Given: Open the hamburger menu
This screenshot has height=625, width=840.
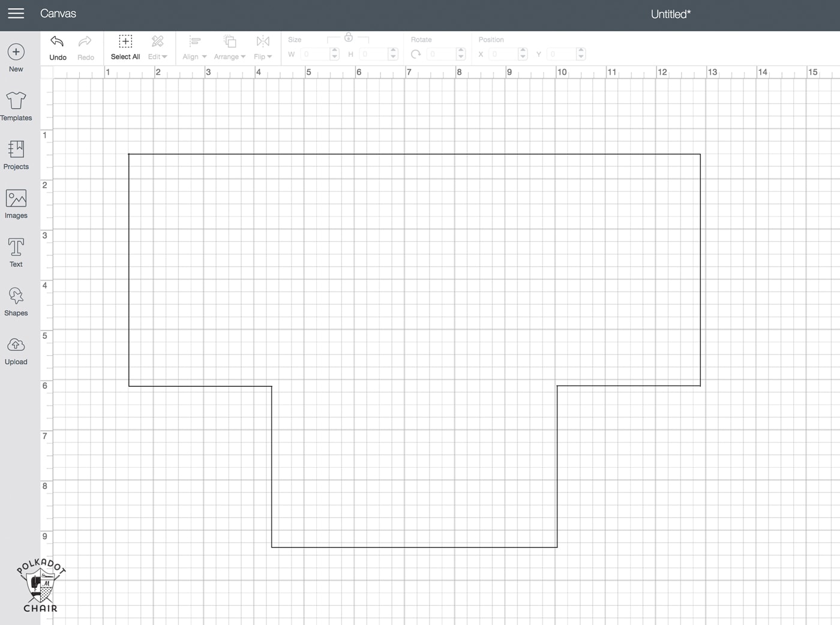Looking at the screenshot, I should [16, 13].
